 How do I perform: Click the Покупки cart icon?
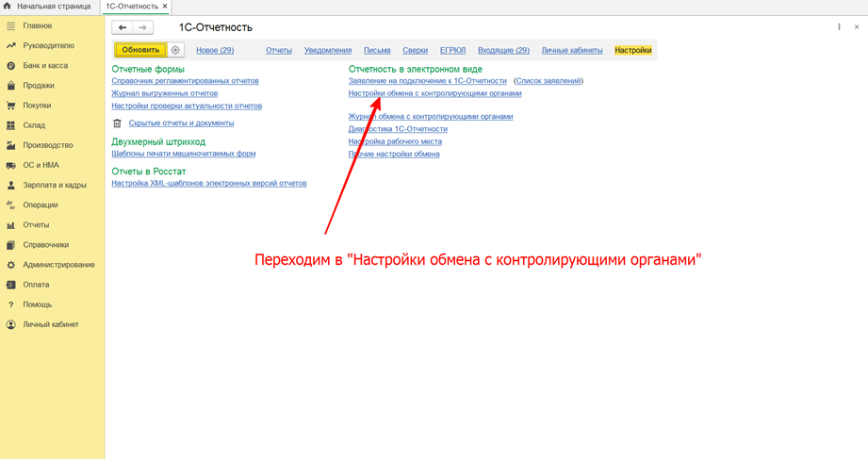click(10, 106)
